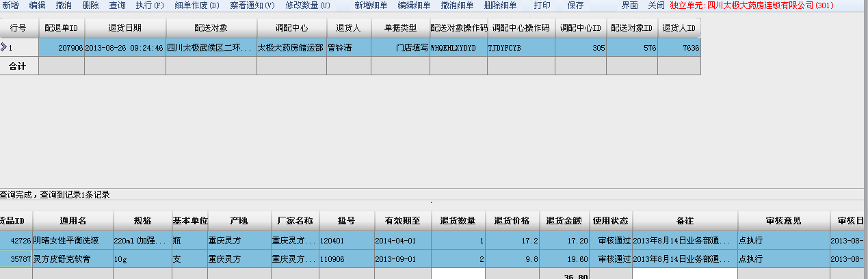Click the 厂家名称 column header
Viewport: 868px width, 279px height.
tap(295, 221)
